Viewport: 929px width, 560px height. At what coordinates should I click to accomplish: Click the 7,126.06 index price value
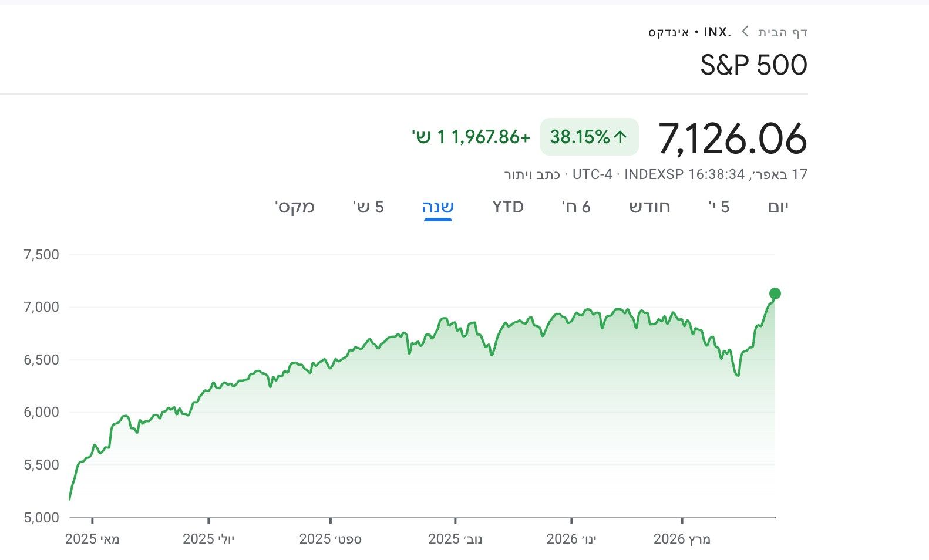pyautogui.click(x=732, y=139)
